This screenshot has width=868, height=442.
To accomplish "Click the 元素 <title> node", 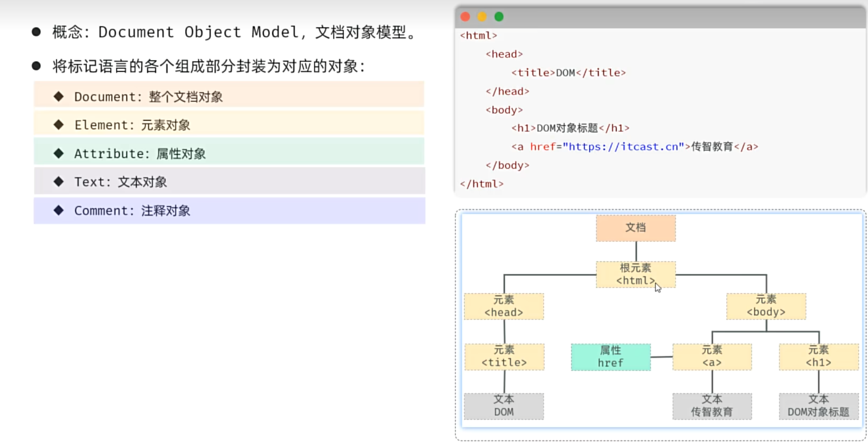I will coord(504,357).
